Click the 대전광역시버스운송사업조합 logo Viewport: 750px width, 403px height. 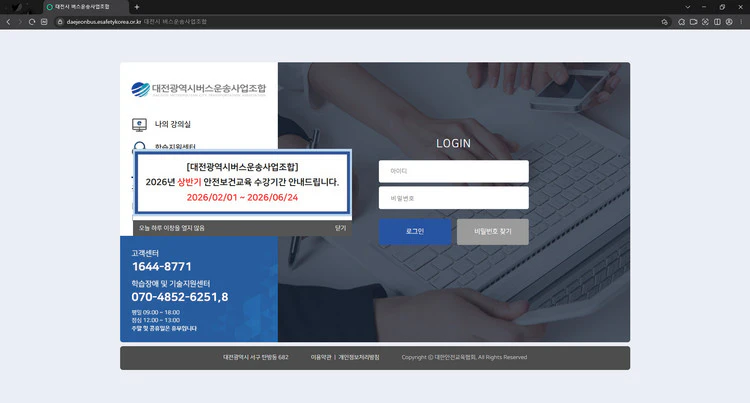pos(198,89)
